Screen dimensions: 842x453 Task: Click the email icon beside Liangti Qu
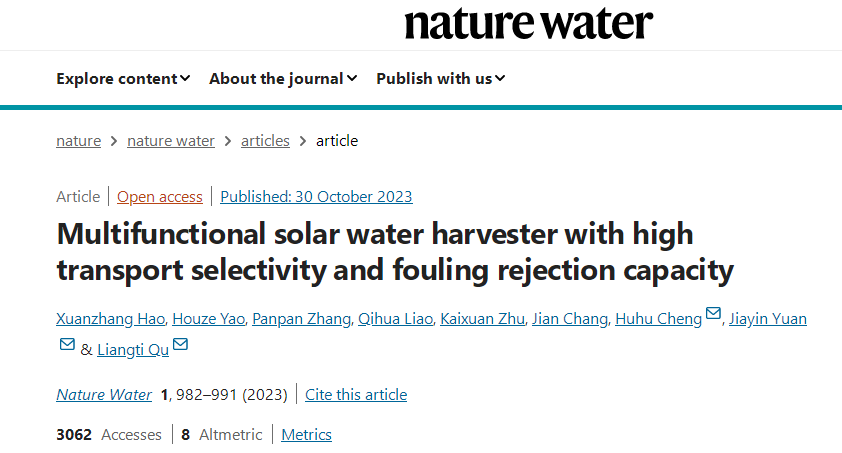tap(180, 344)
